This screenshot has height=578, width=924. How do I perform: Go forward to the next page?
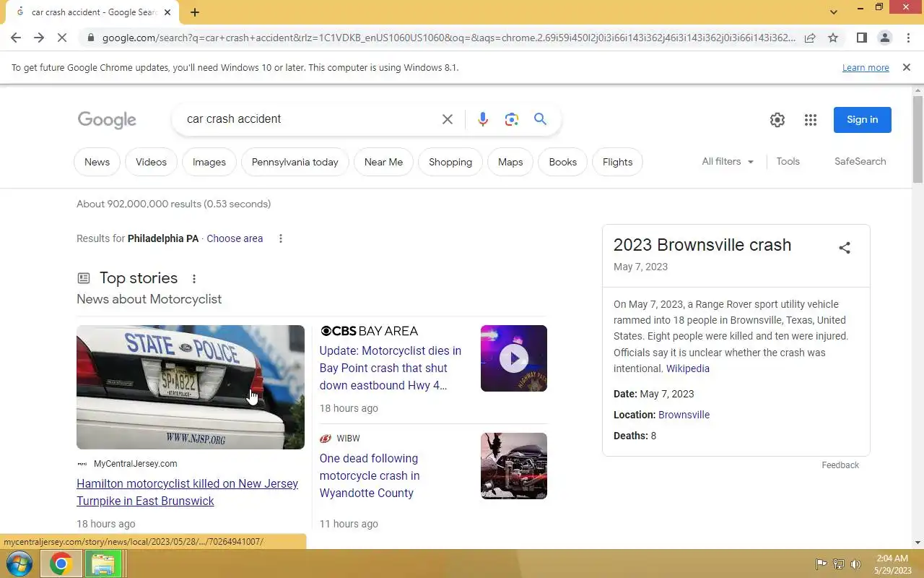39,38
